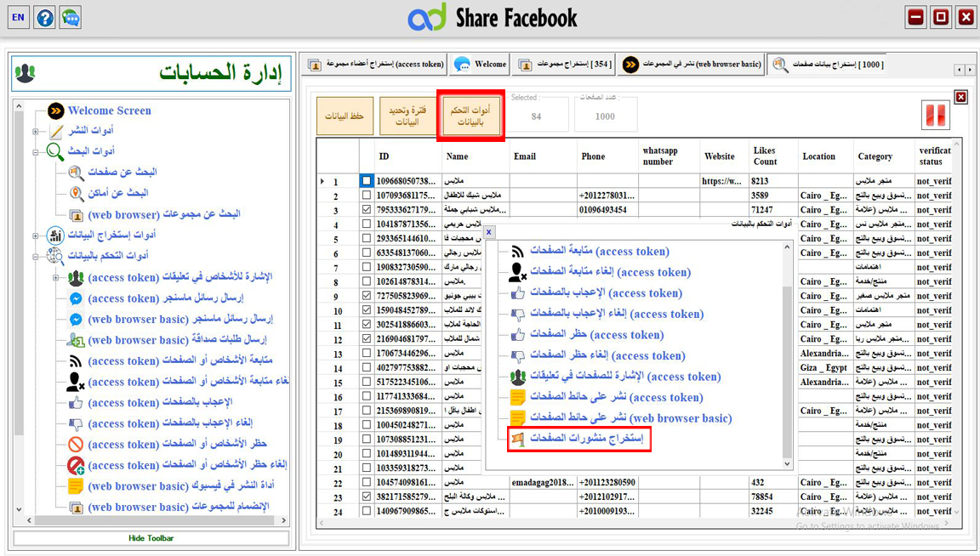
Task: Switch to the Welcome tab
Action: pyautogui.click(x=480, y=65)
